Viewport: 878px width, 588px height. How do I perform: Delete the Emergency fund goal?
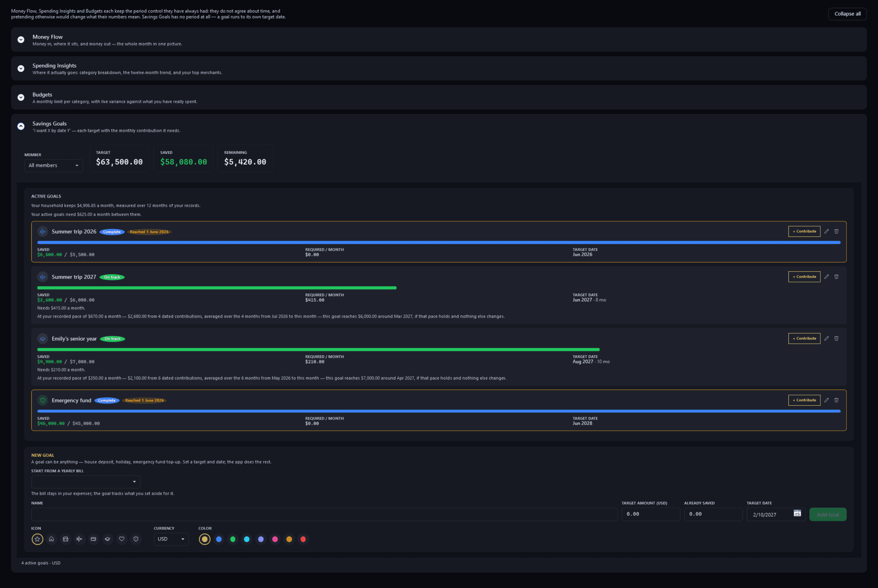pyautogui.click(x=836, y=400)
